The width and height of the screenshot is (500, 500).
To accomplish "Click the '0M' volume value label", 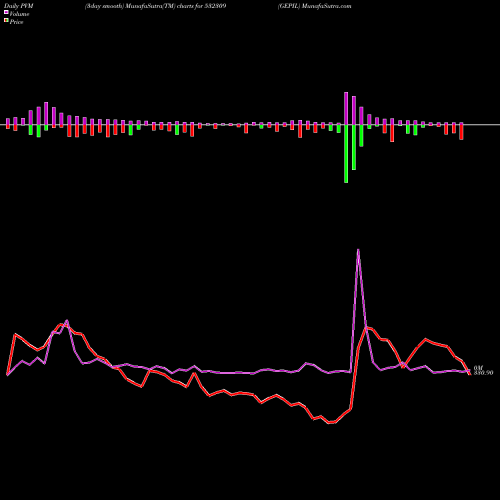I will [478, 368].
